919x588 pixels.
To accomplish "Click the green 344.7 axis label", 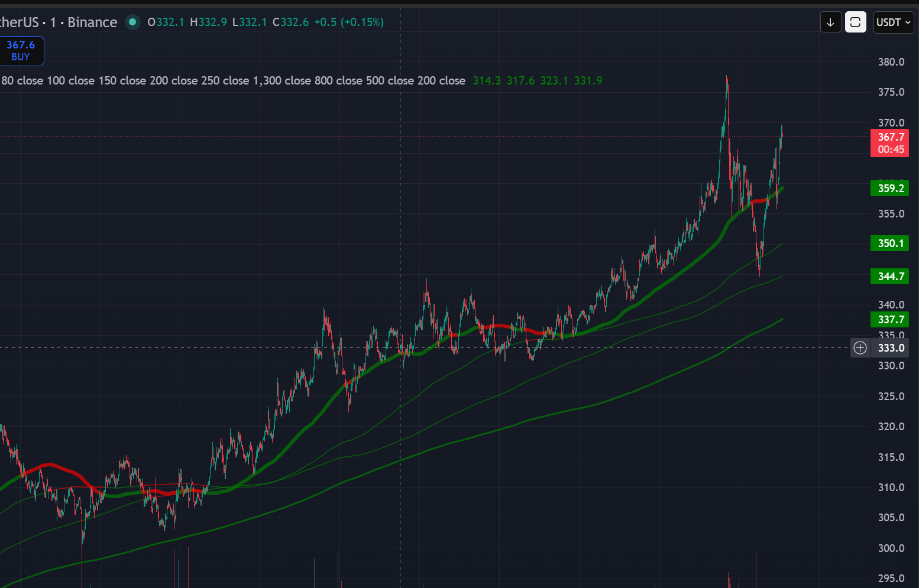I will [x=889, y=277].
